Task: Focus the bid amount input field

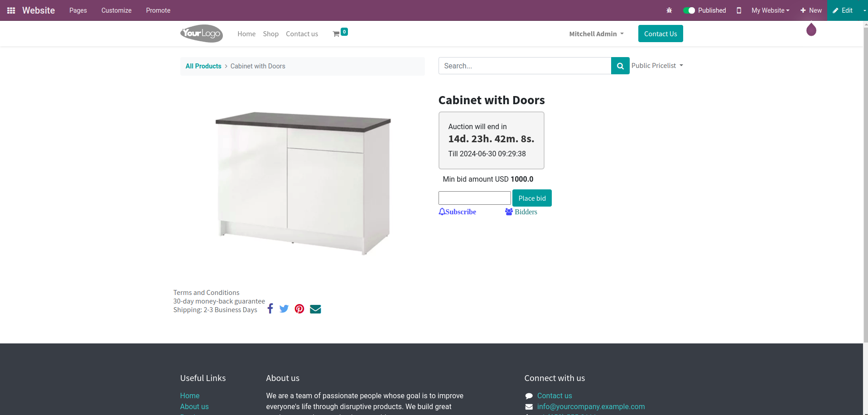Action: point(475,198)
